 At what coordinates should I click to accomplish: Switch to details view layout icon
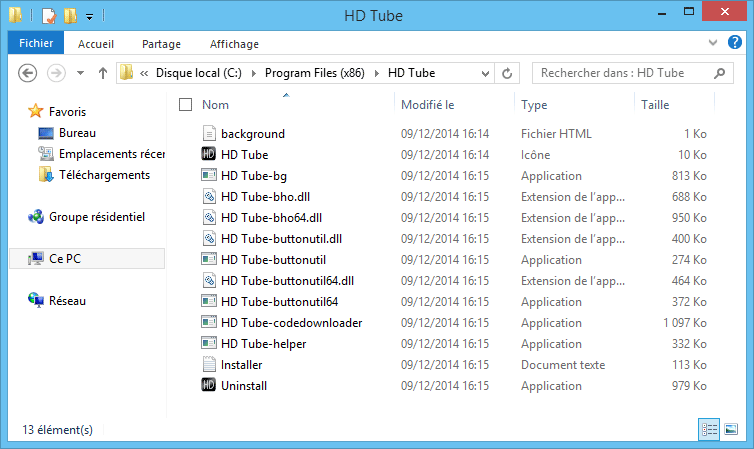[709, 429]
